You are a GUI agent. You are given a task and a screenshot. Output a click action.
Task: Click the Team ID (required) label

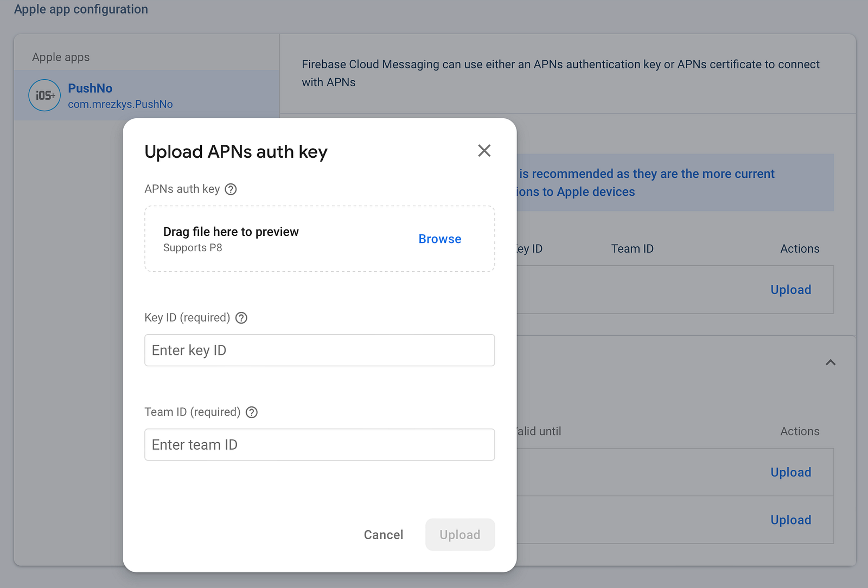(193, 412)
